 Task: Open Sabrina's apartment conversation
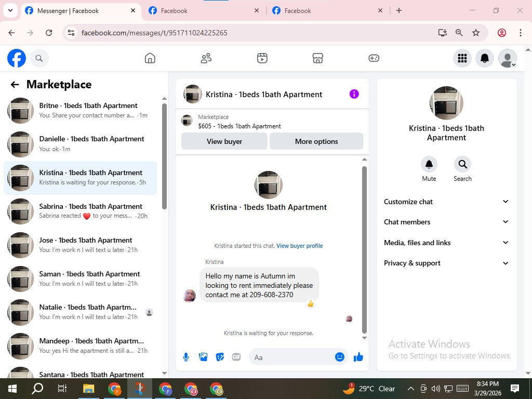(x=80, y=211)
